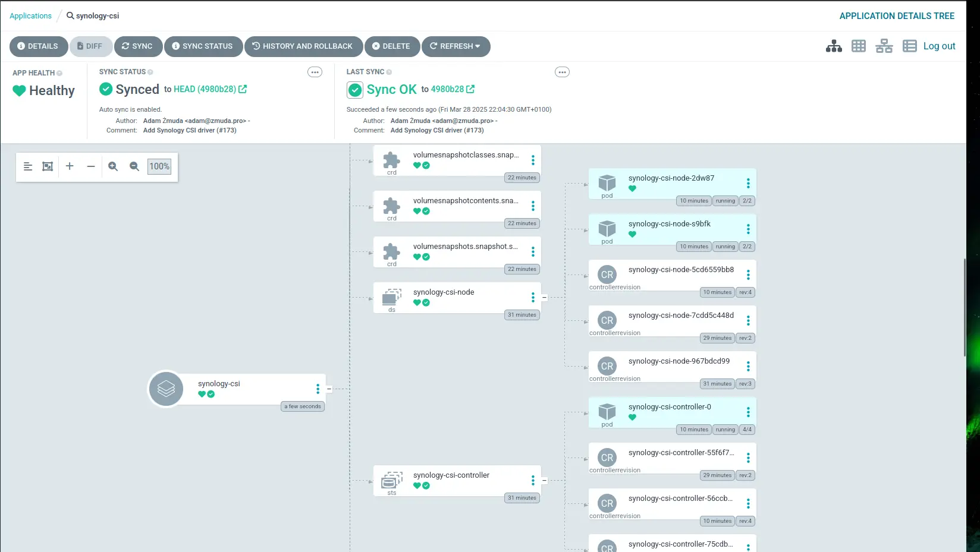This screenshot has width=980, height=552.
Task: Open kebab menu for volumesnapshotcontents crd
Action: click(x=533, y=206)
